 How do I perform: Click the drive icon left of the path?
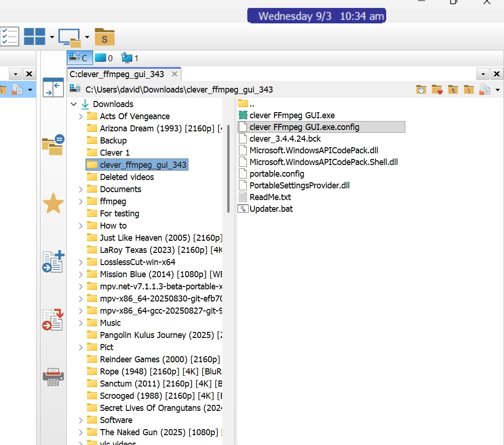click(x=75, y=88)
